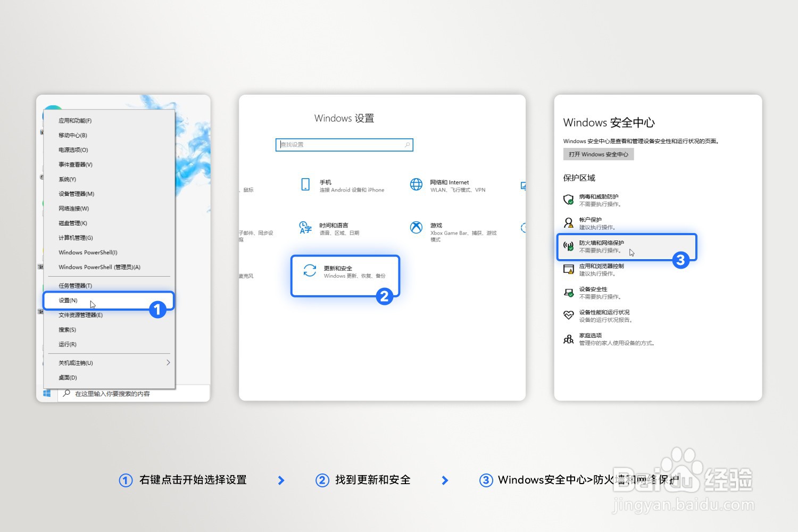The image size is (798, 532).
Task: Click 应用和浏览器控制 window icon
Action: (x=569, y=269)
